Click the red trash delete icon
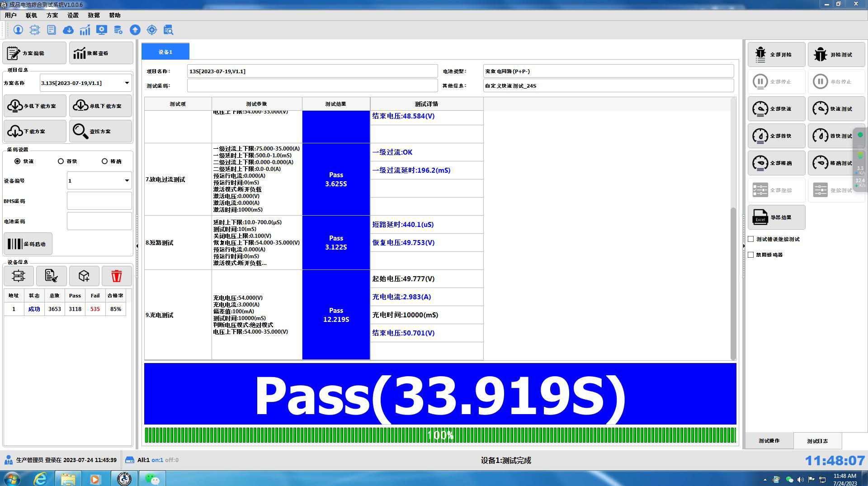Image resolution: width=868 pixels, height=486 pixels. pos(117,276)
